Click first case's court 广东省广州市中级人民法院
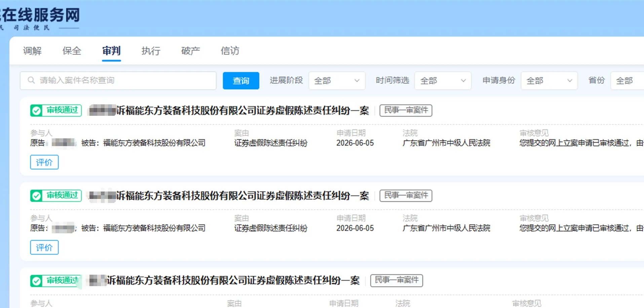Screen dimensions: 644x308 pos(446,143)
